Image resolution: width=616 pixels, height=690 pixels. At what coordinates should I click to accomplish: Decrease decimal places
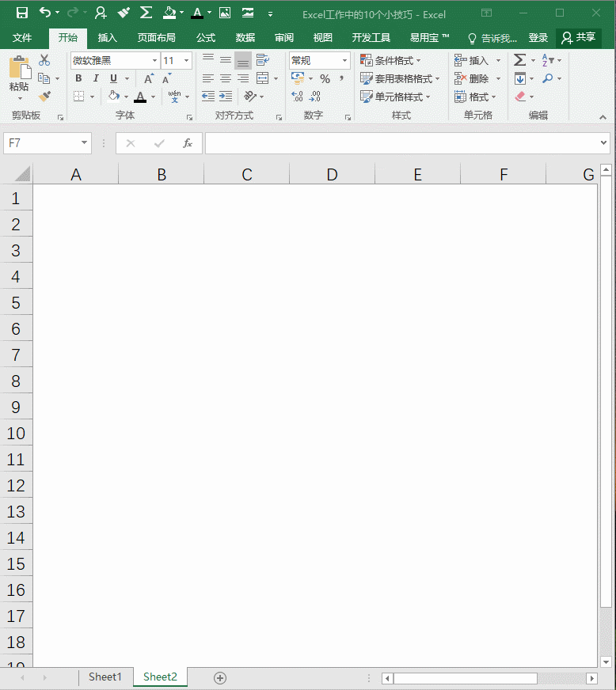(x=315, y=96)
